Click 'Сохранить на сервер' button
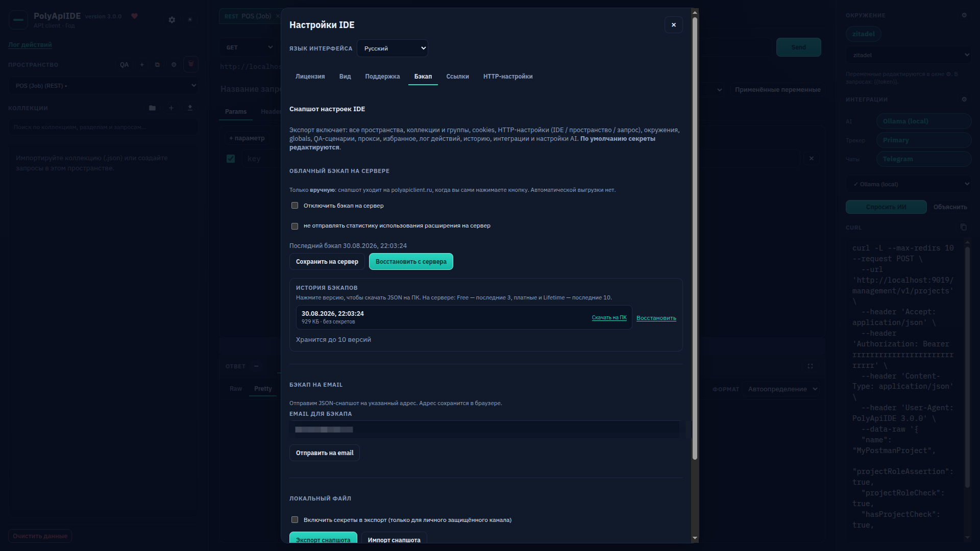 (327, 262)
